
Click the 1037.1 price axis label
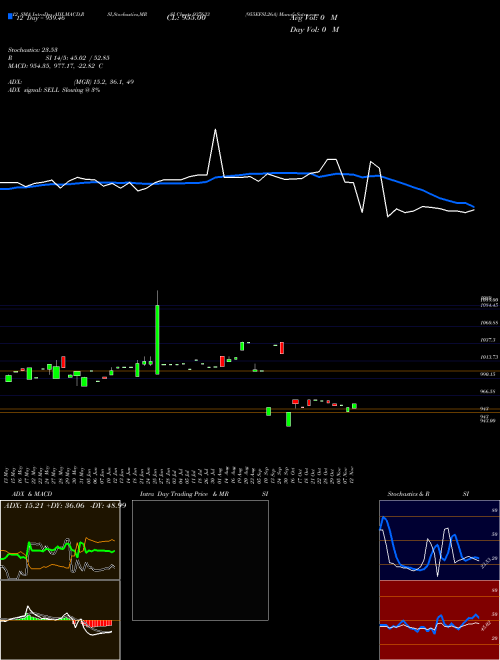[x=489, y=340]
